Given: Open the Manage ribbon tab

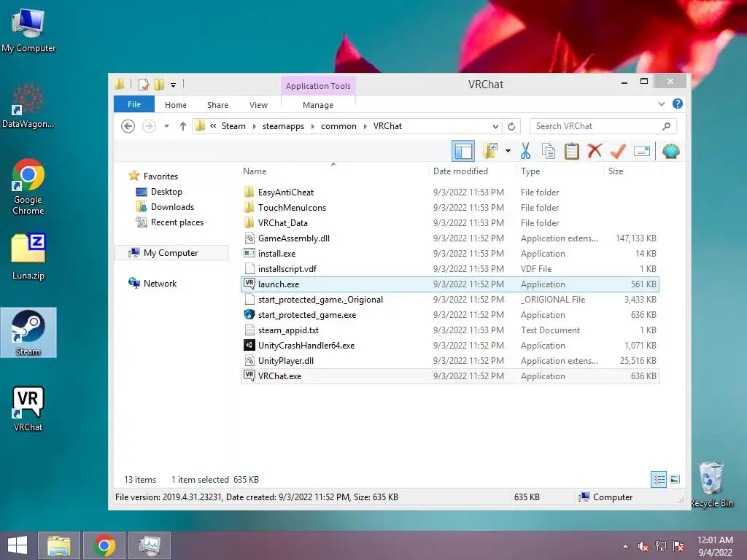Looking at the screenshot, I should pos(318,105).
